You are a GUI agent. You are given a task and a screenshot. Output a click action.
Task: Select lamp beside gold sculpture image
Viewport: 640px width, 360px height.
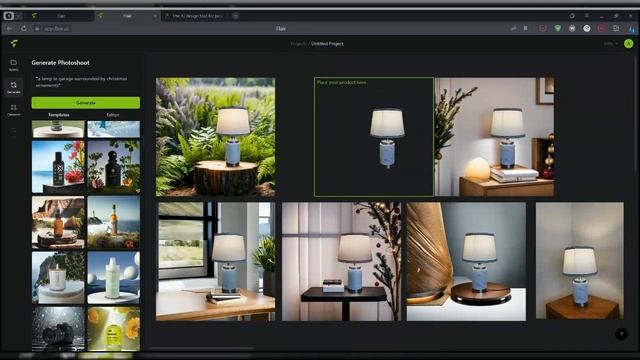coord(466,261)
